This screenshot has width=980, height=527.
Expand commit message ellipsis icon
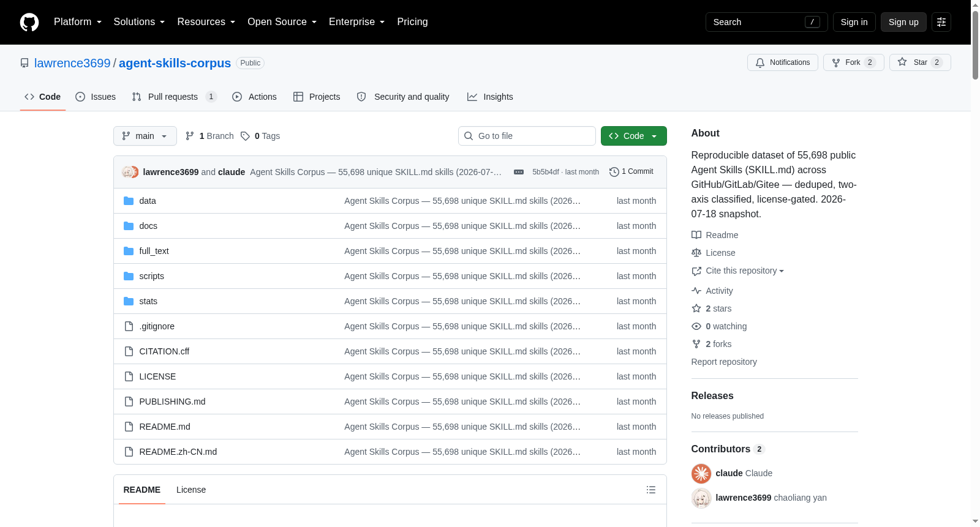pyautogui.click(x=519, y=172)
